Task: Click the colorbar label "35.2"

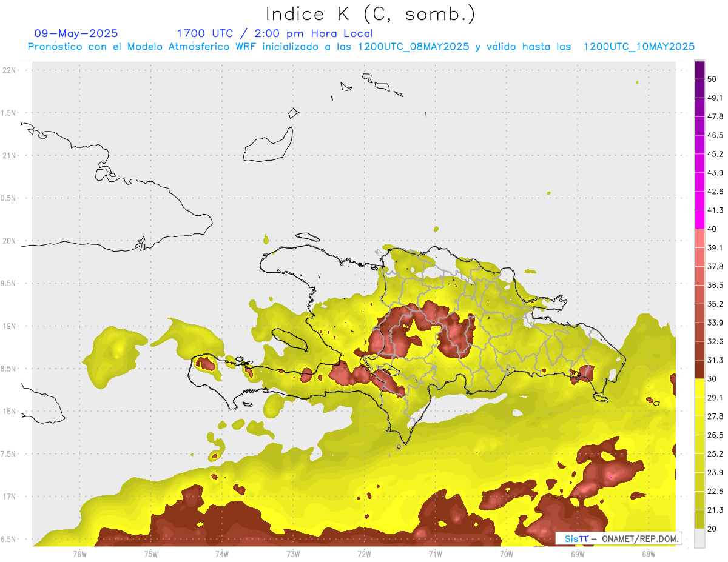Action: click(x=715, y=304)
